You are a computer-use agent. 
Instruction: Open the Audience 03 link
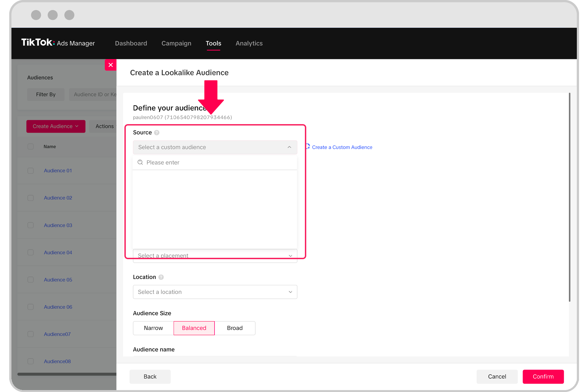tap(58, 225)
